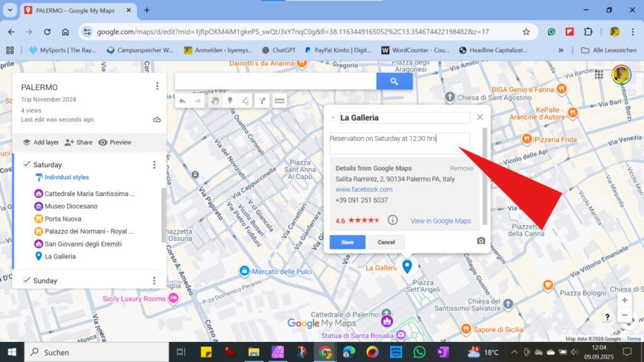Image resolution: width=644 pixels, height=362 pixels.
Task: Zoom in the map with plus button
Action: 624,300
